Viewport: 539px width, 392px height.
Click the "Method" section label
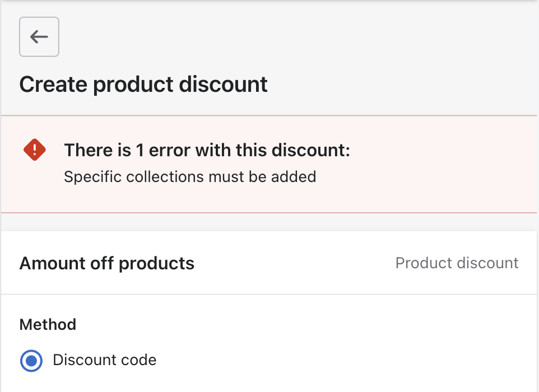(x=48, y=324)
